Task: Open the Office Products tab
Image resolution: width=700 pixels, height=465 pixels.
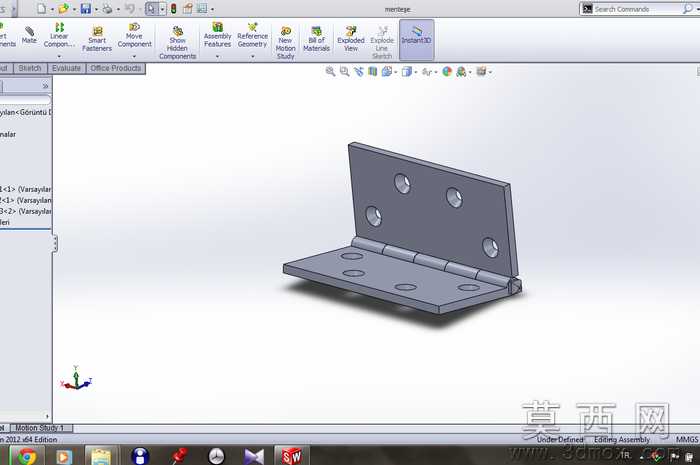Action: (116, 68)
